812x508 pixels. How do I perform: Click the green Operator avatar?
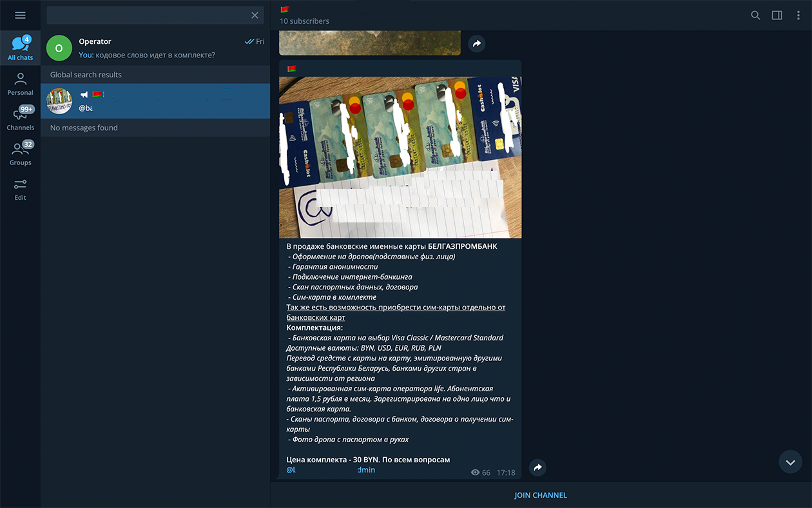[59, 48]
